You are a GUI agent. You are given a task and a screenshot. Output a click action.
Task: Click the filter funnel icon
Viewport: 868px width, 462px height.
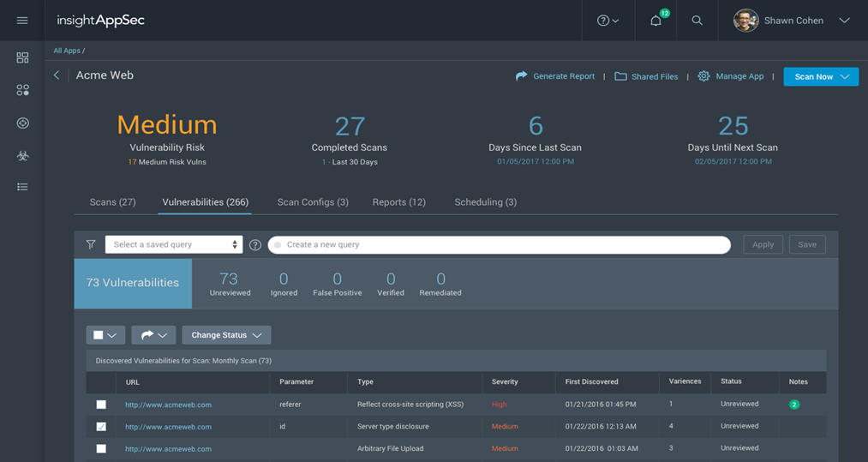91,244
